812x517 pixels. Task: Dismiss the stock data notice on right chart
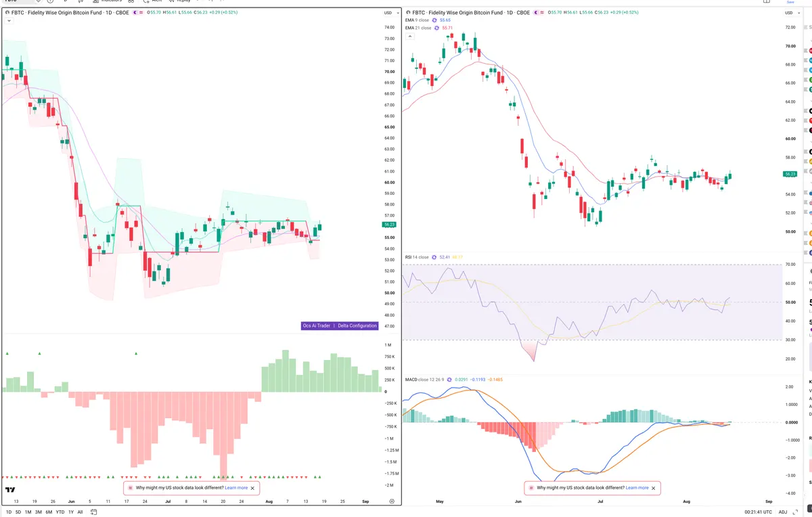(654, 487)
